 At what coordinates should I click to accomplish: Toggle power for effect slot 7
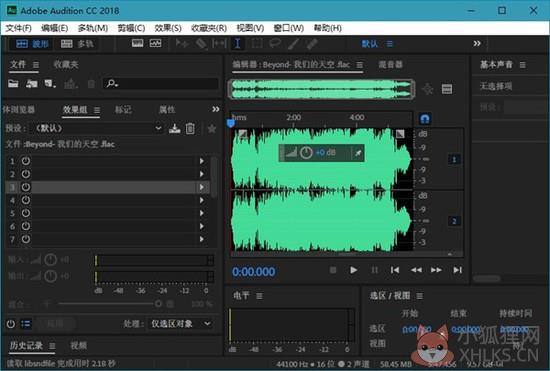(26, 239)
